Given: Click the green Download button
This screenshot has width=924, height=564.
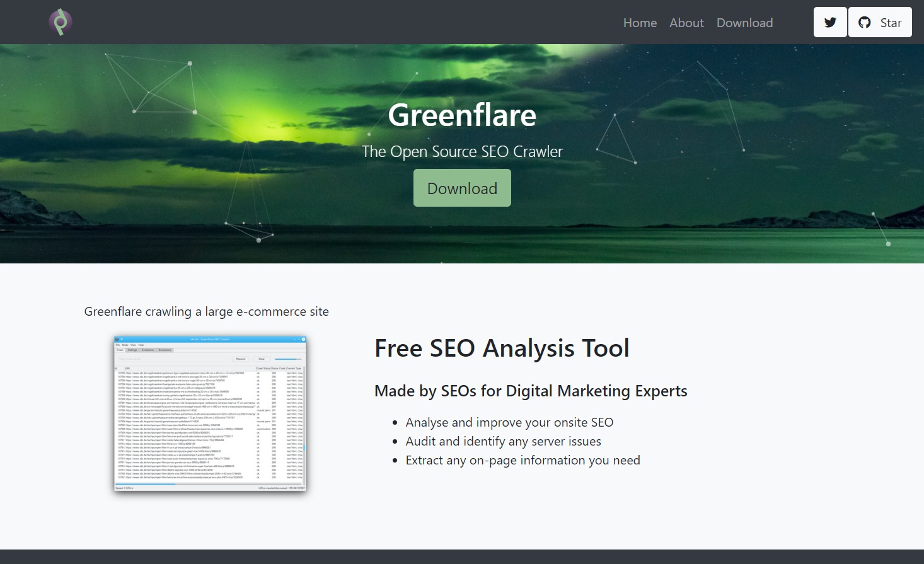Looking at the screenshot, I should coord(462,187).
